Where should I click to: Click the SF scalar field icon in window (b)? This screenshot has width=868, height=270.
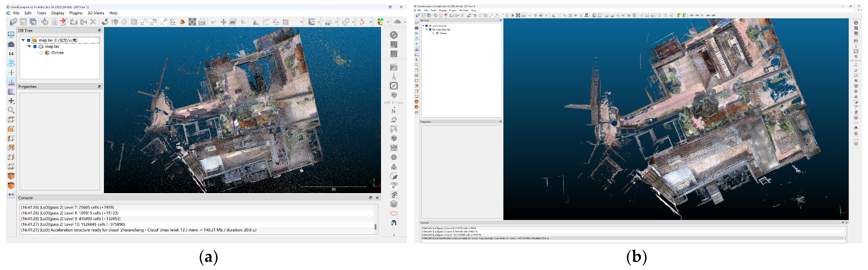[587, 15]
